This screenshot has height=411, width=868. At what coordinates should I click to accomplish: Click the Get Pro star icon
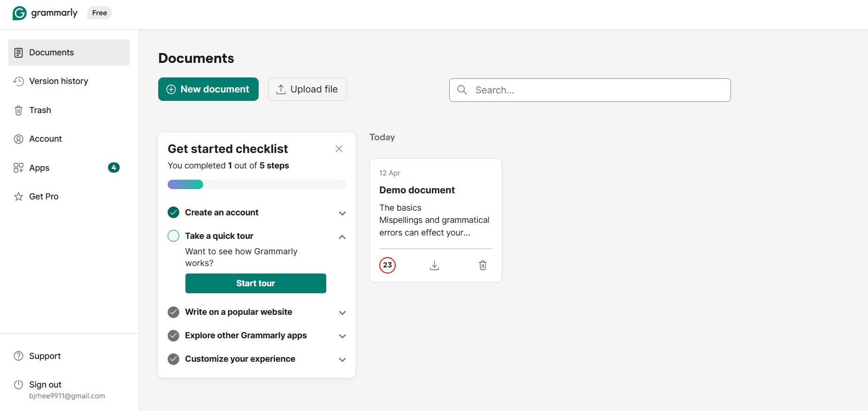pyautogui.click(x=18, y=197)
